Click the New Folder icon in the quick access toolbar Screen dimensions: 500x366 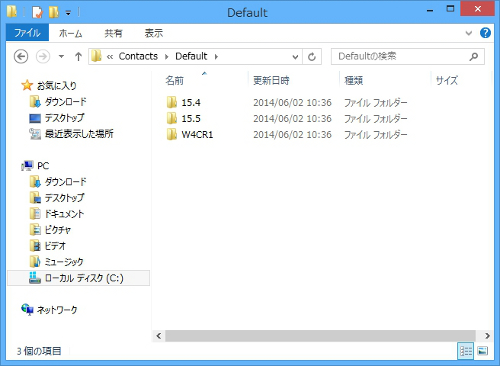[54, 12]
